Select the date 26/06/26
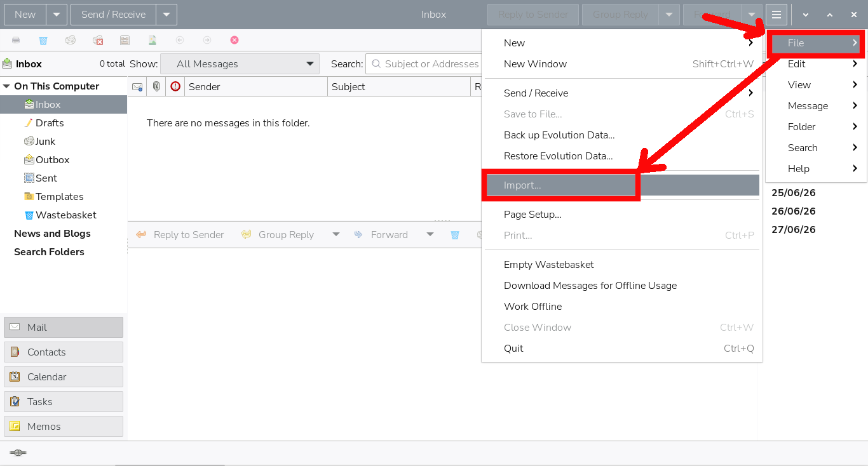The height and width of the screenshot is (466, 868). 793,211
